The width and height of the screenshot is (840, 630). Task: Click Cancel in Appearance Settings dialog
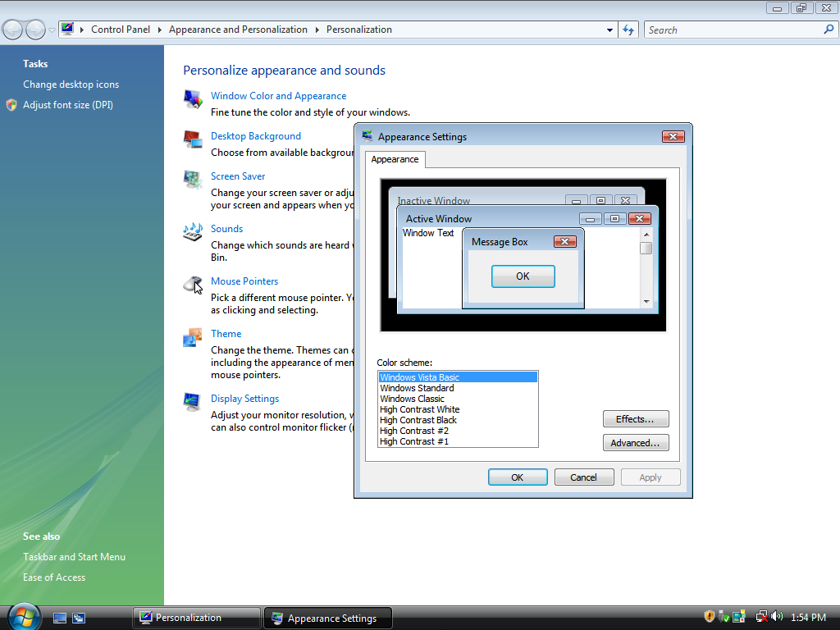[584, 477]
